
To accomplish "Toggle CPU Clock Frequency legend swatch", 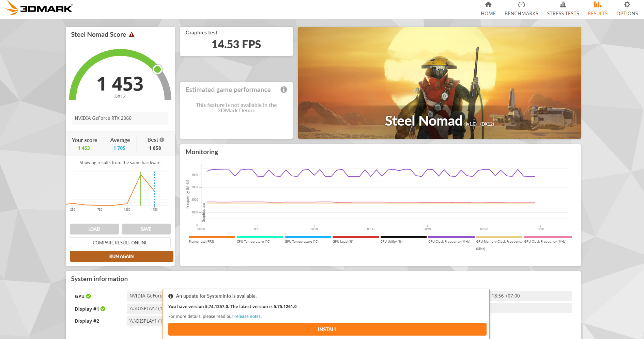I will pos(451,237).
